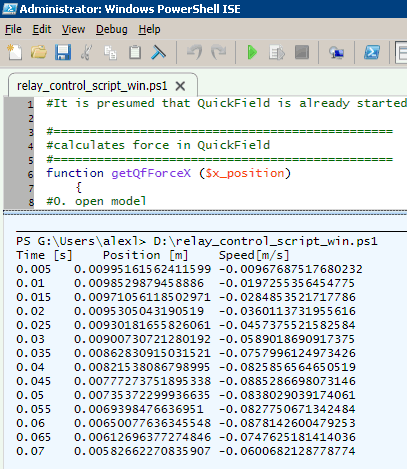This screenshot has width=407, height=469.
Task: Open the Help menu
Action: [x=149, y=29]
